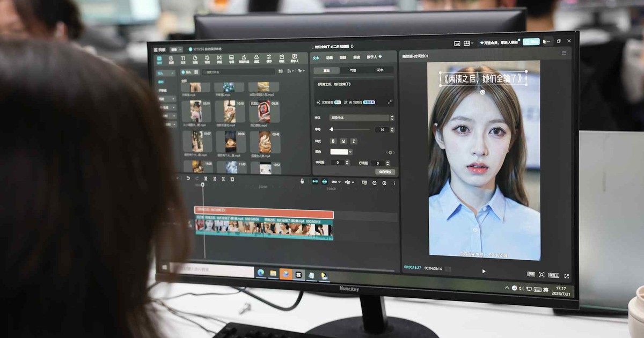Select the 气泡 sub-tab
The width and height of the screenshot is (644, 338).
(x=353, y=70)
